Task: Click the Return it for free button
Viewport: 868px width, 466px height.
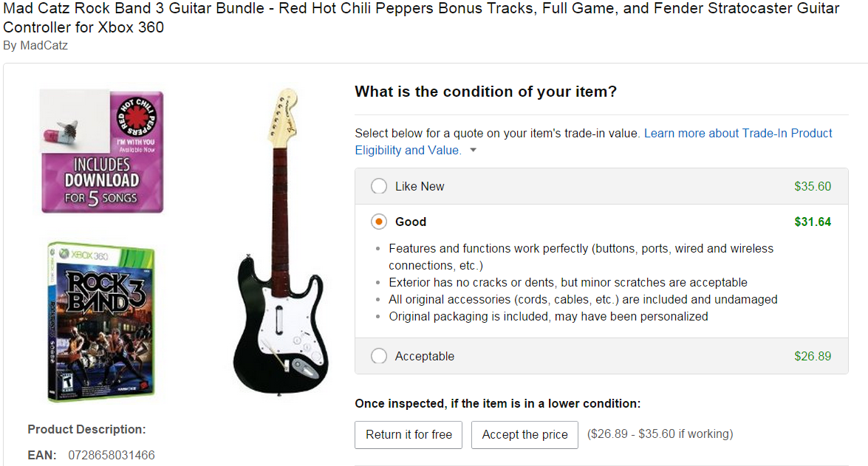Action: click(409, 434)
